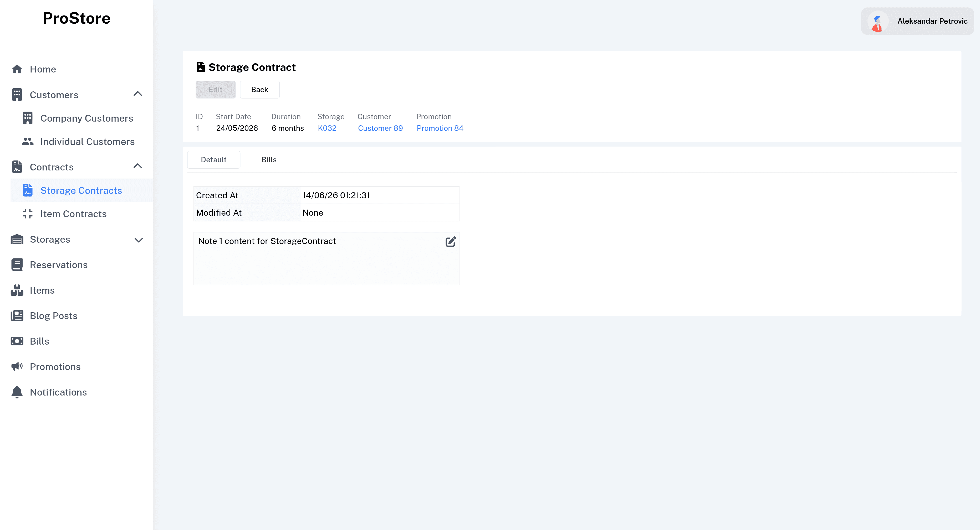This screenshot has height=530, width=980.
Task: Click the ProStore logo title
Action: click(76, 18)
